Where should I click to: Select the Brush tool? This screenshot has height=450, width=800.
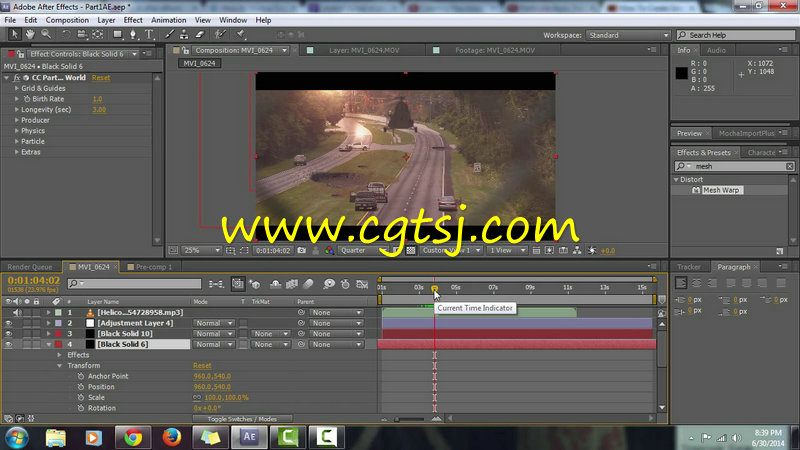(169, 34)
